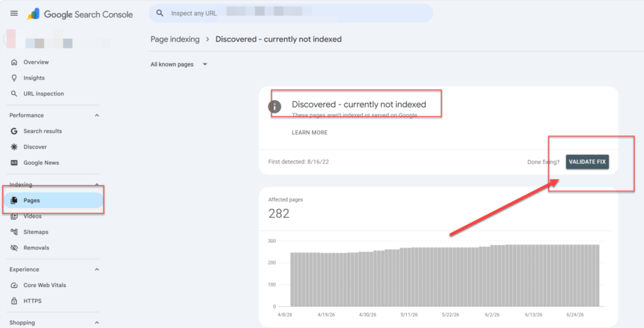Click the Discover asterisk icon
644x328 pixels.
(14, 147)
